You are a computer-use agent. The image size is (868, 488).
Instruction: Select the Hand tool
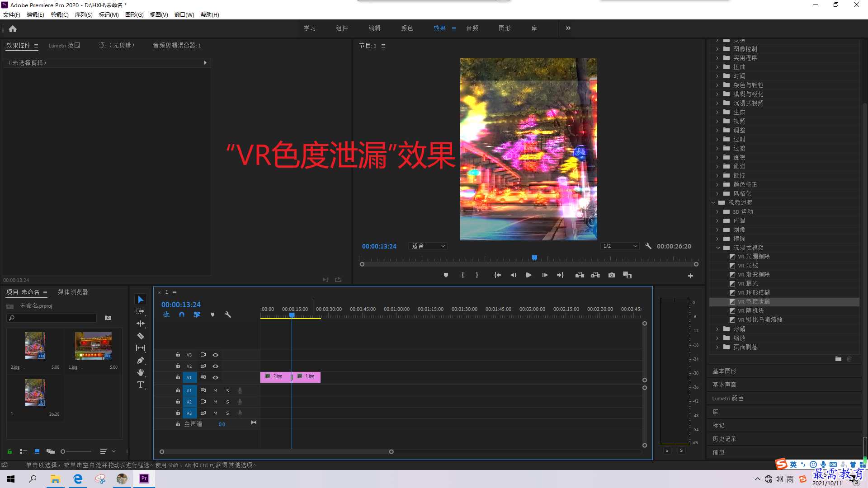[x=141, y=372]
